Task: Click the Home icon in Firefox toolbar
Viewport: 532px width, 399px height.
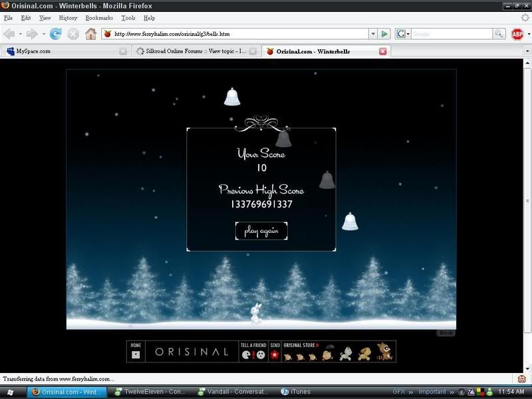Action: coord(90,34)
